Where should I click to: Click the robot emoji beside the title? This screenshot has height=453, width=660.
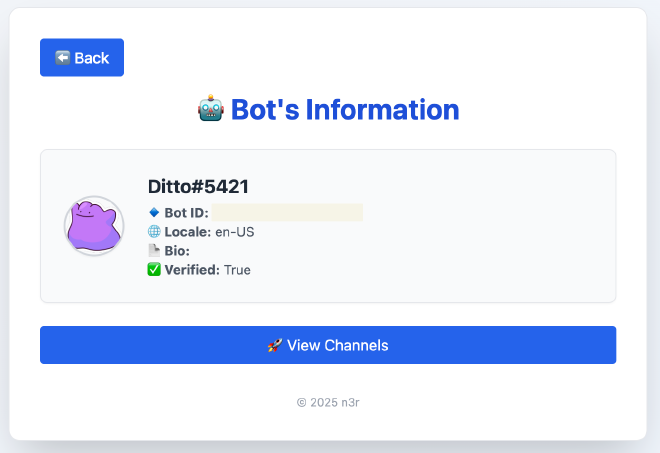(210, 109)
